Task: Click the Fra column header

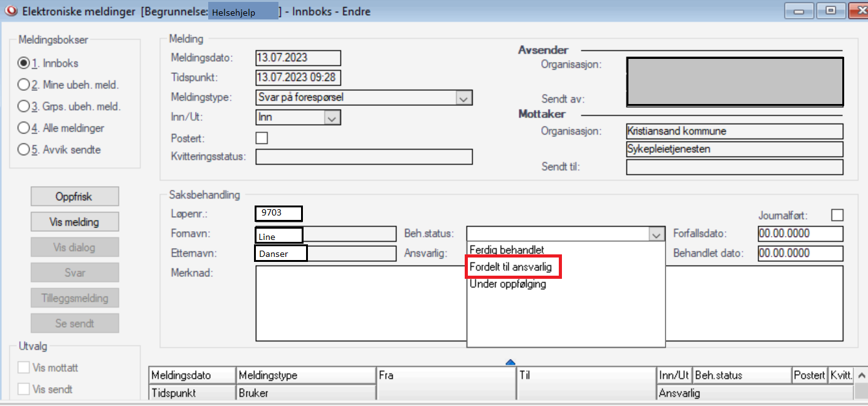Action: point(445,375)
